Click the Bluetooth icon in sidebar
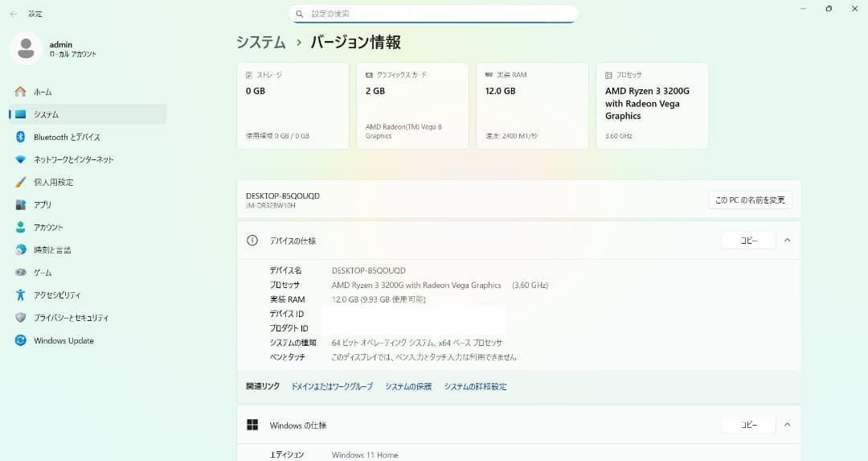The height and width of the screenshot is (461, 868). [20, 137]
